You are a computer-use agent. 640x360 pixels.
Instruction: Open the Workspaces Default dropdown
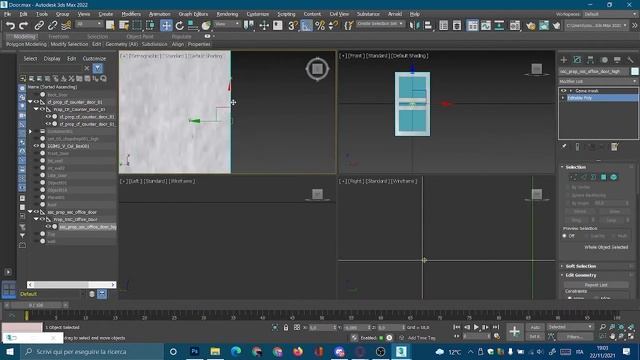click(610, 14)
